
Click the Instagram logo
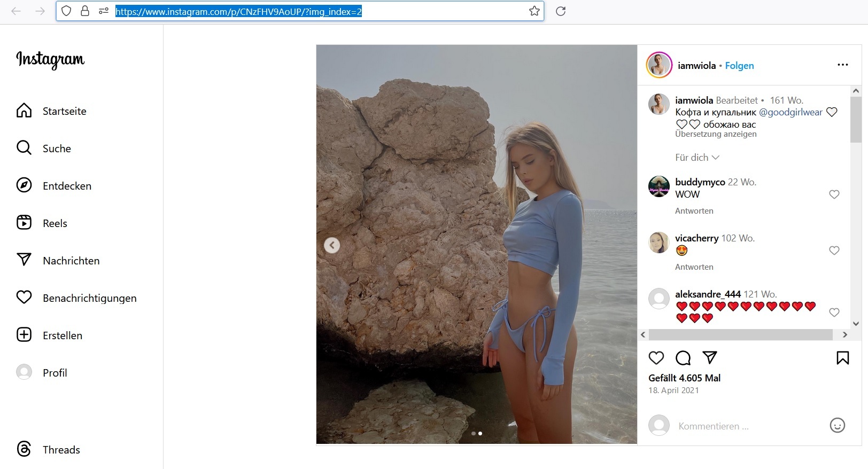tap(50, 59)
